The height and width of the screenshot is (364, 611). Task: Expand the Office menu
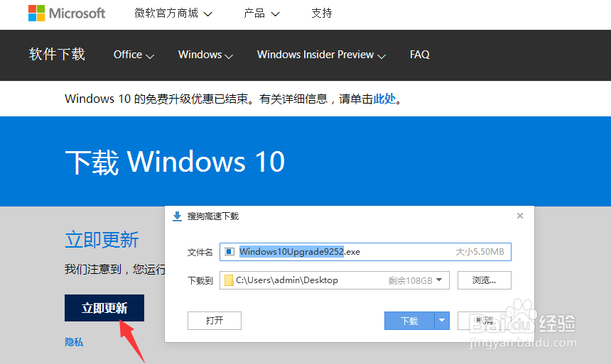coord(134,55)
